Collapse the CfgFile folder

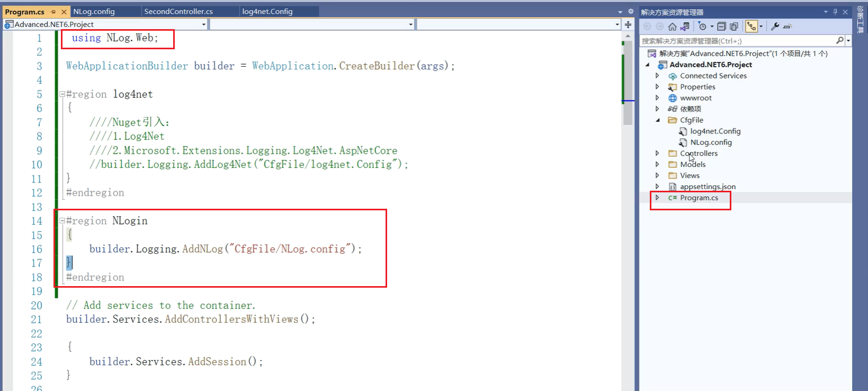click(x=658, y=120)
